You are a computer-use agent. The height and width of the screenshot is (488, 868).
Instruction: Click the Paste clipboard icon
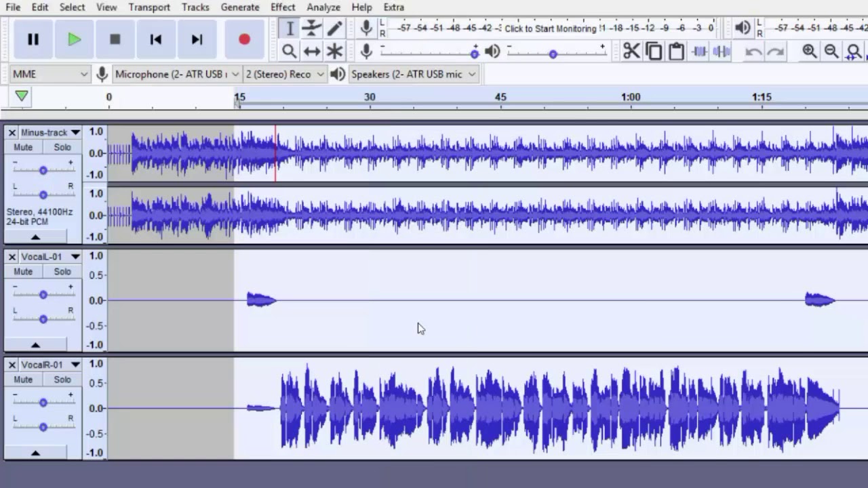pos(676,52)
